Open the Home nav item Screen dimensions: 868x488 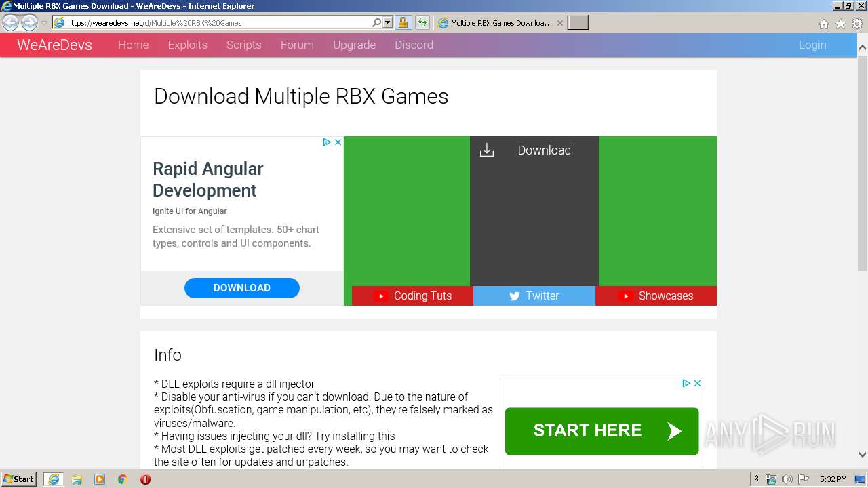[133, 45]
